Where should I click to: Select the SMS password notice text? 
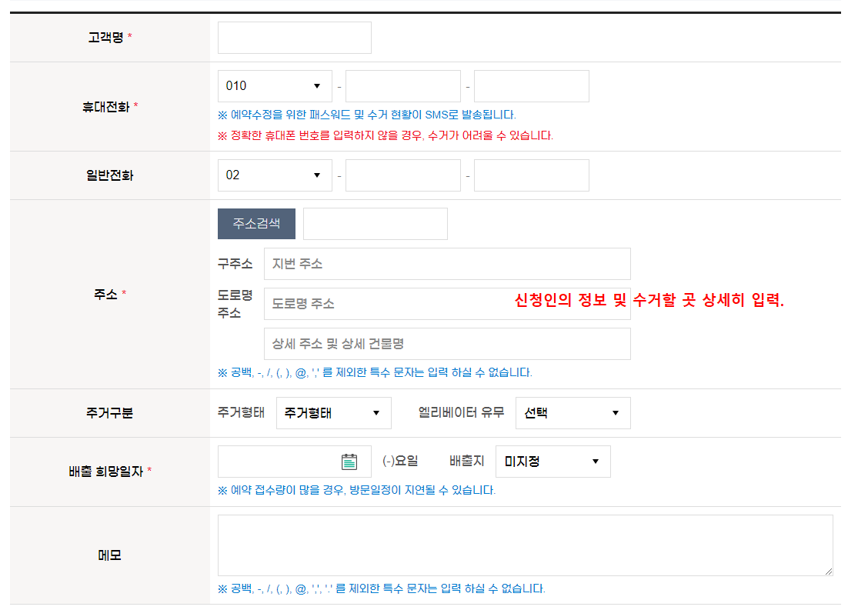(x=367, y=115)
